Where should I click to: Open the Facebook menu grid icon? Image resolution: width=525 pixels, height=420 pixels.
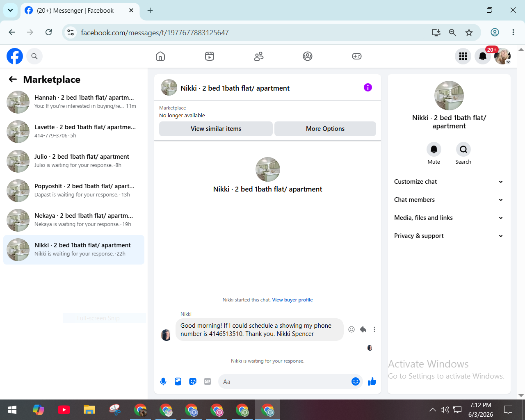pos(463,56)
